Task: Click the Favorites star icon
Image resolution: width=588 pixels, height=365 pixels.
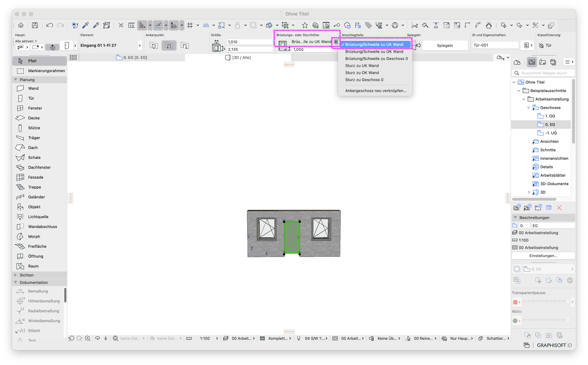Action: (x=305, y=25)
